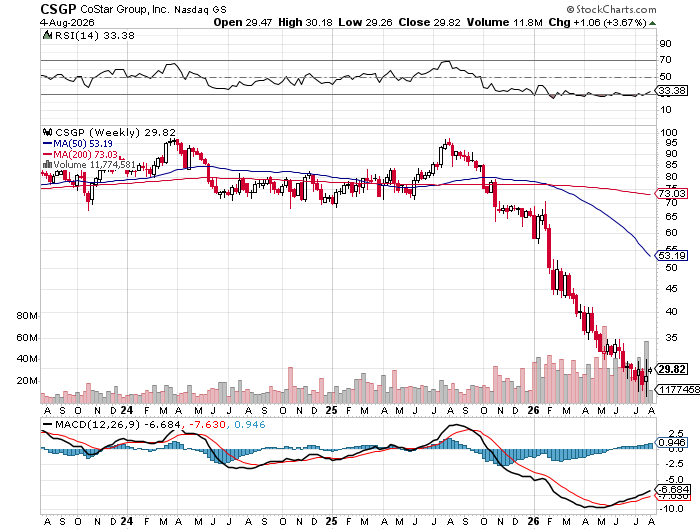Click the -10.0 MACD axis label
700x530 pixels.
click(x=671, y=509)
